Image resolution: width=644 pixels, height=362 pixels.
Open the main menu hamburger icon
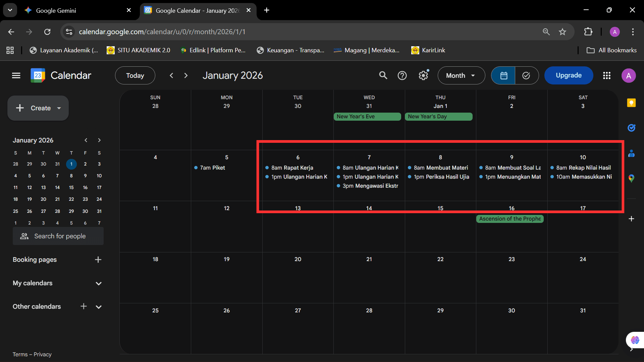click(16, 75)
